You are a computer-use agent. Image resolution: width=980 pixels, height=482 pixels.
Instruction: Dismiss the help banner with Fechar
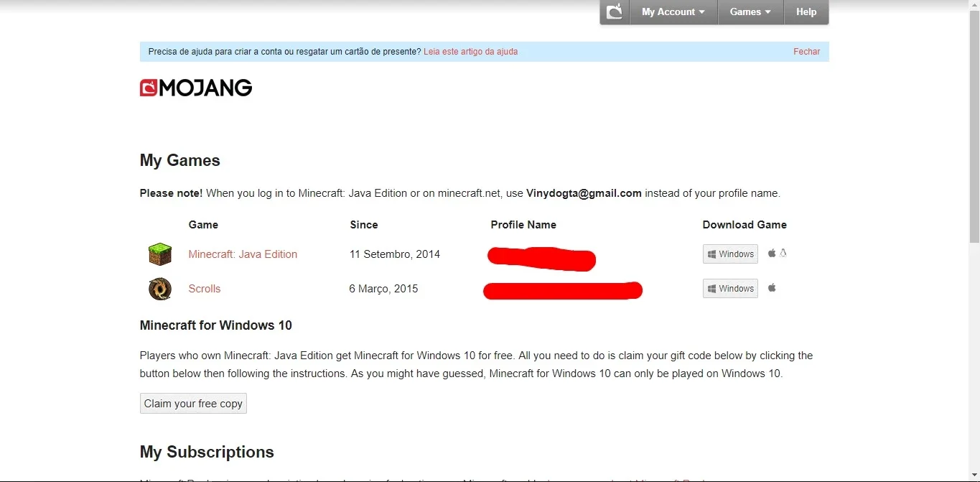[x=806, y=52]
